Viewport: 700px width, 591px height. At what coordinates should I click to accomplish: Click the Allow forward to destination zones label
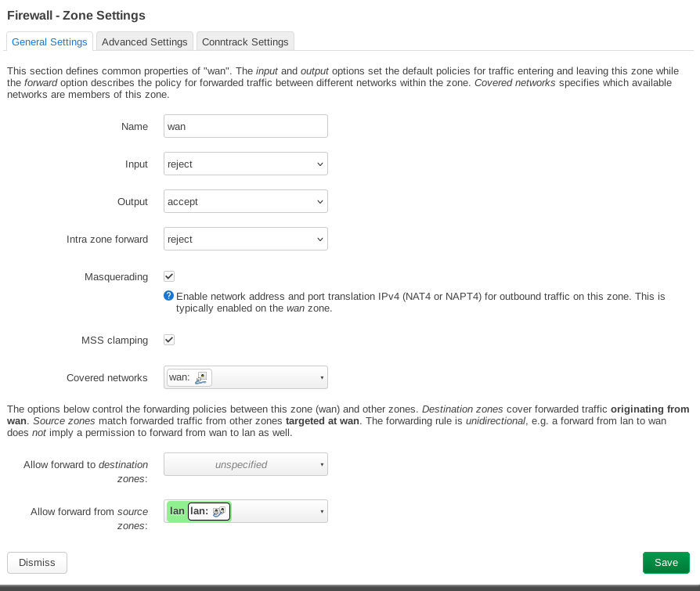point(85,471)
